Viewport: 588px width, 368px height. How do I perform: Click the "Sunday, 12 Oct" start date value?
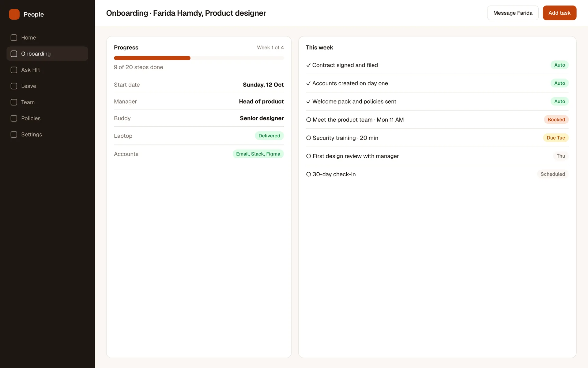263,85
